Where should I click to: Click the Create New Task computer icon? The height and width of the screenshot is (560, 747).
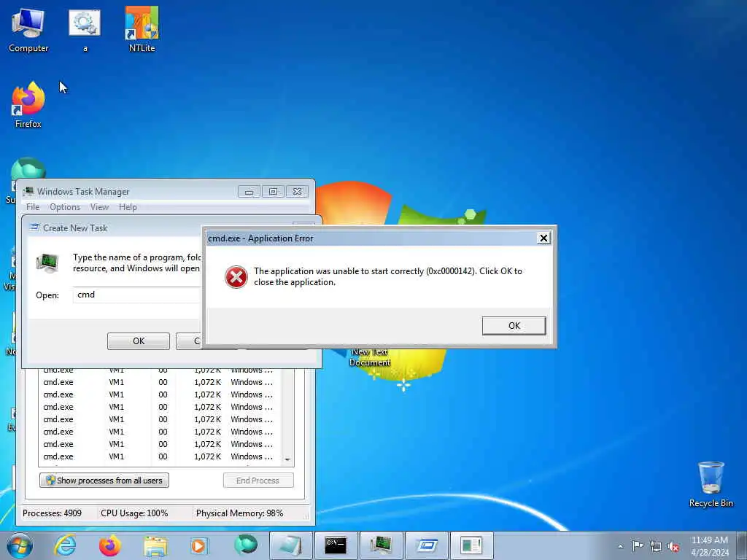(x=47, y=262)
